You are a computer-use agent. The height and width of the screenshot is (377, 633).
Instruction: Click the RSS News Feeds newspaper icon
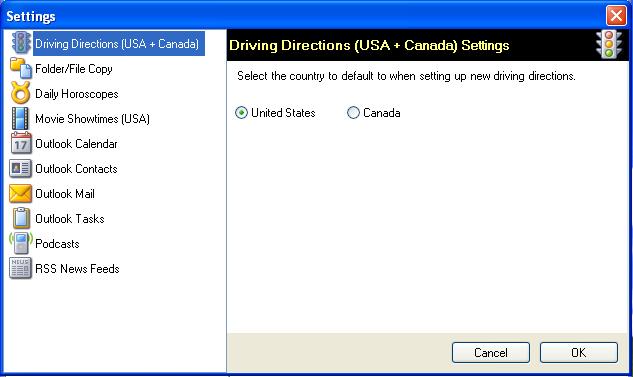tap(20, 268)
